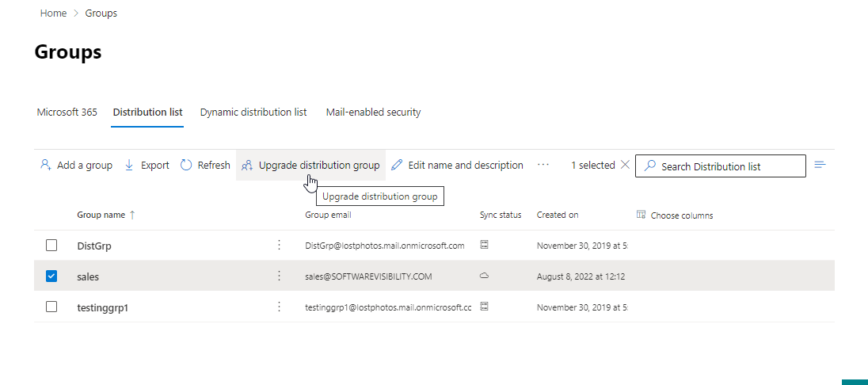Click the sales@SOFTWAREVISIBILITY.COM email
Screen dimensions: 868x385
coord(369,276)
